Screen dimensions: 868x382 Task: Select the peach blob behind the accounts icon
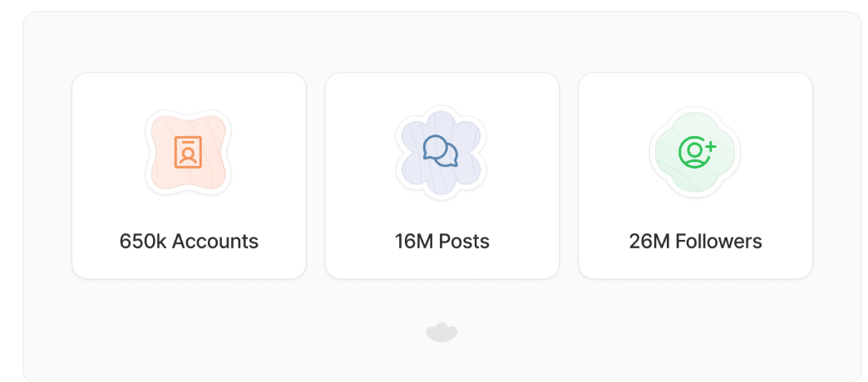188,152
